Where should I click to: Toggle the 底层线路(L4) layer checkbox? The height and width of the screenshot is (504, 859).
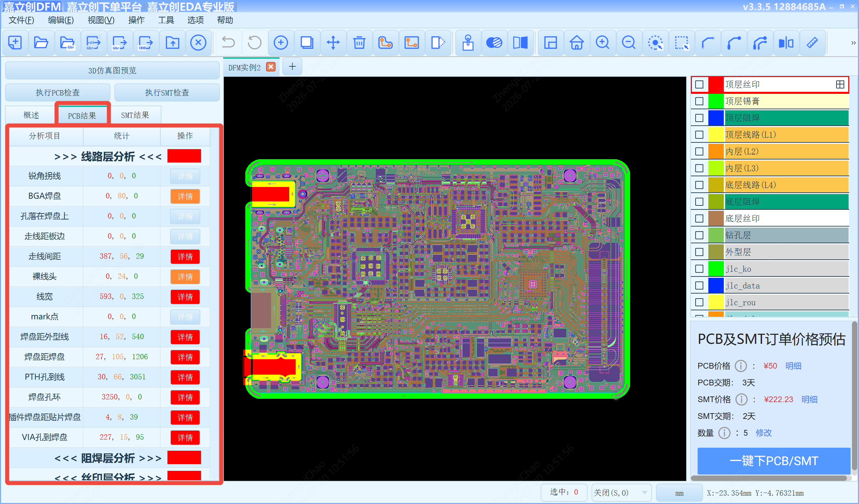699,185
